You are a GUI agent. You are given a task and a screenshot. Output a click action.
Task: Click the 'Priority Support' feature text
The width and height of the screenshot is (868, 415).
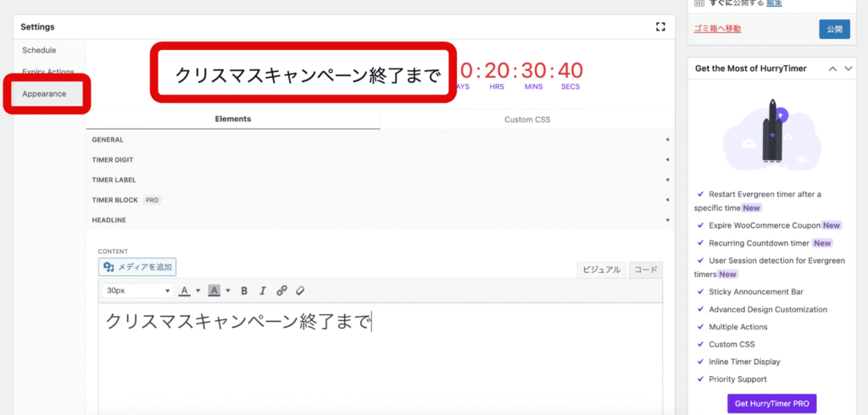pos(737,379)
